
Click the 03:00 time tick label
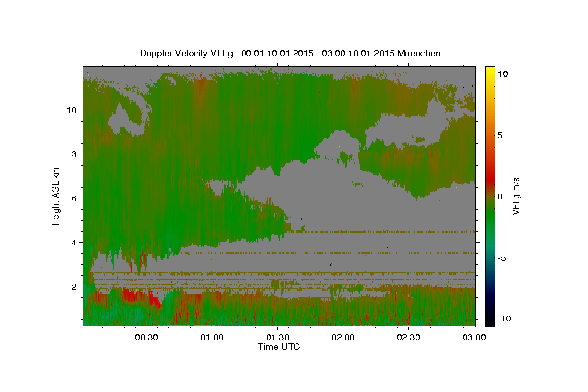click(x=474, y=337)
